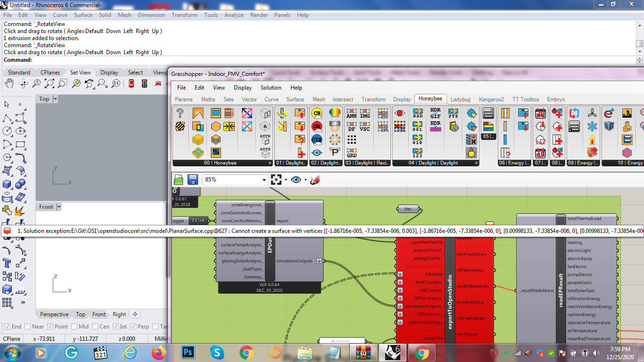Click the Perspective viewport tab
Screen dimensions: 644x362
pyautogui.click(x=54, y=314)
